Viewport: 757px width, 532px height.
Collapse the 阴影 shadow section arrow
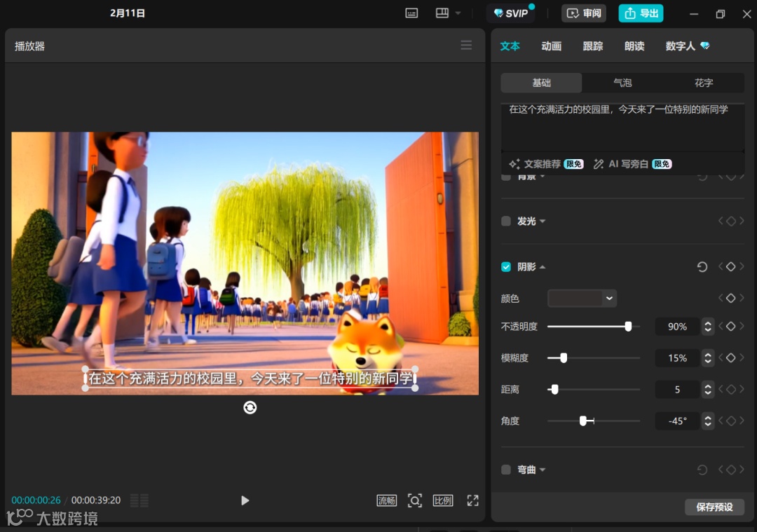coord(543,267)
